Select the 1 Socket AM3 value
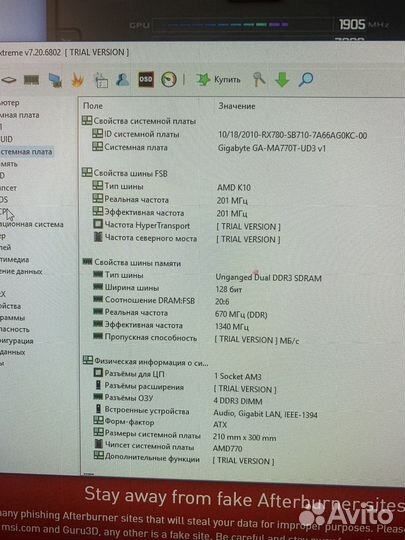Viewport: 405px width, 540px height. coord(237,376)
